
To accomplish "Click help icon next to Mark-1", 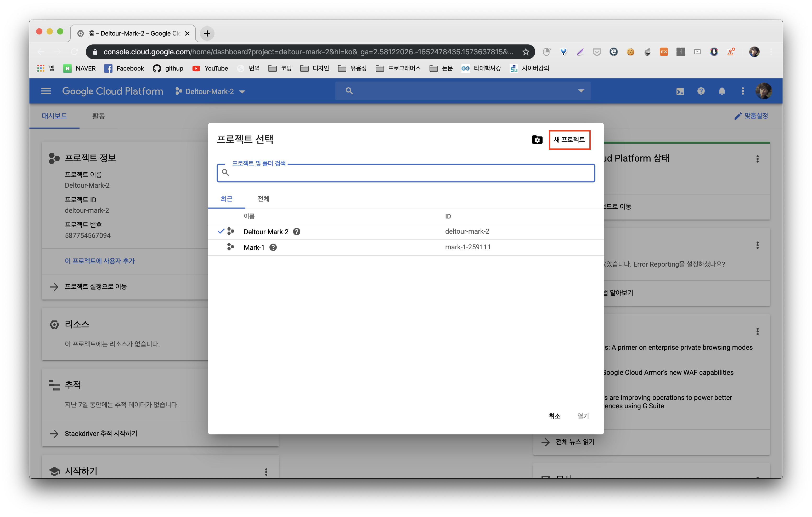I will (273, 247).
